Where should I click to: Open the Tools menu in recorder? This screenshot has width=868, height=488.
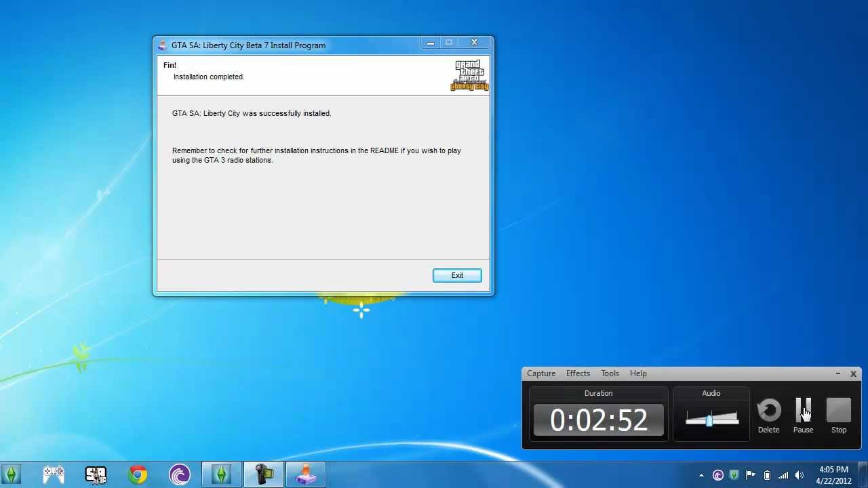(610, 373)
